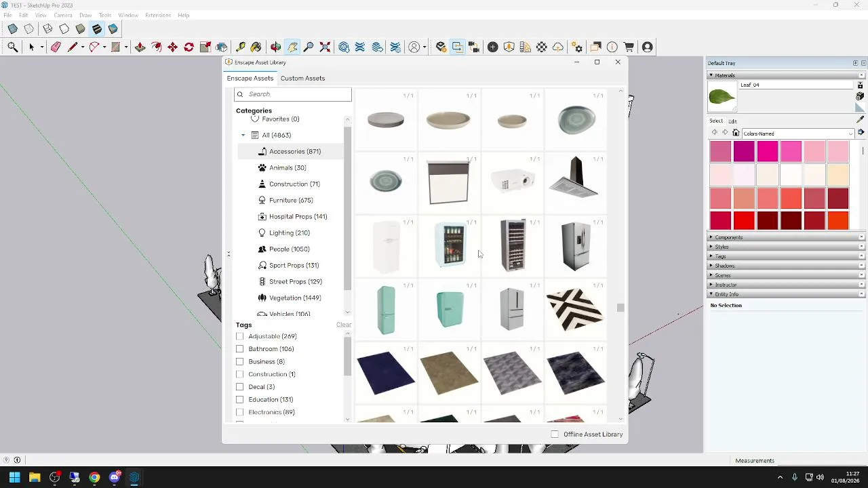Check the Business tag filter
The height and width of the screenshot is (488, 868).
coord(239,362)
